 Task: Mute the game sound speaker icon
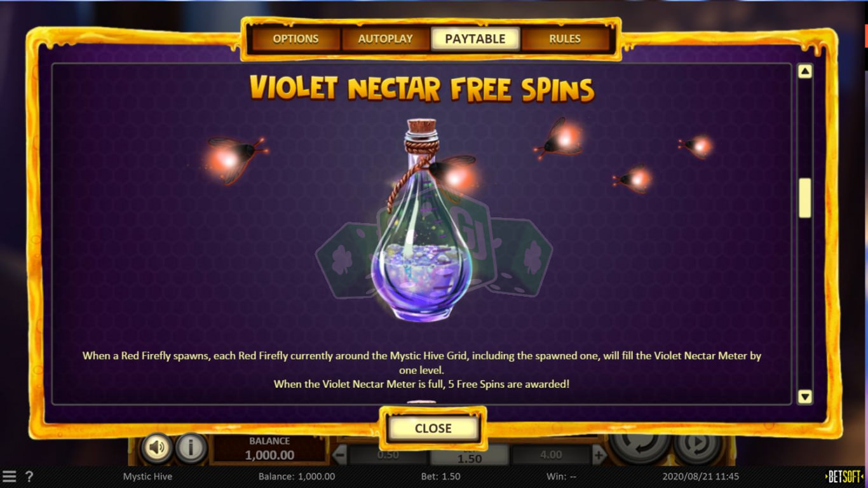click(156, 448)
